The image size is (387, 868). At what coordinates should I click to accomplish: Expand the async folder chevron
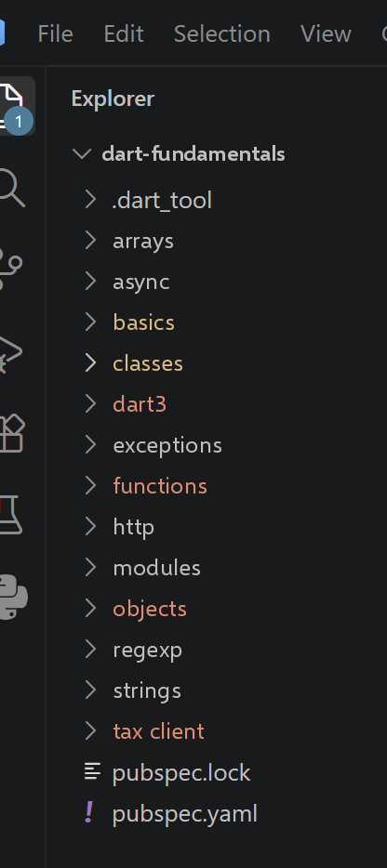tap(91, 282)
